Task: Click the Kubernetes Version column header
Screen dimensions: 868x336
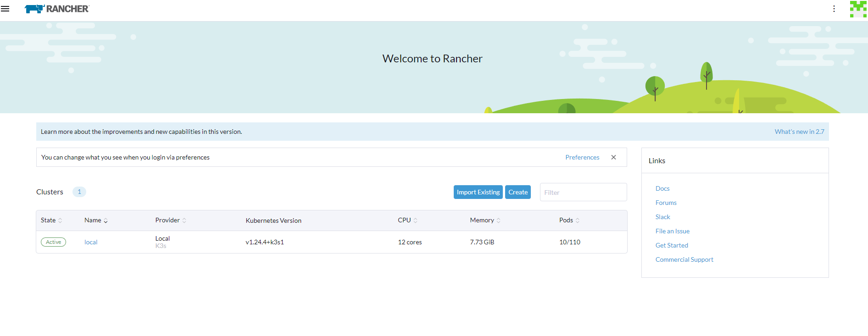Action: coord(273,220)
